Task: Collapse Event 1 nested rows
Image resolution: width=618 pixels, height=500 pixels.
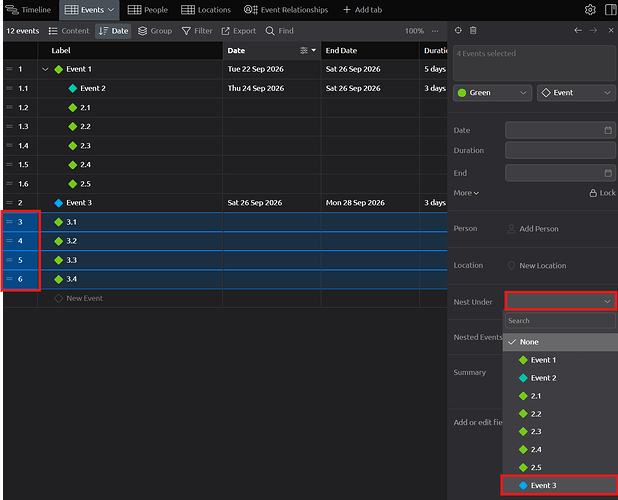Action: point(45,69)
